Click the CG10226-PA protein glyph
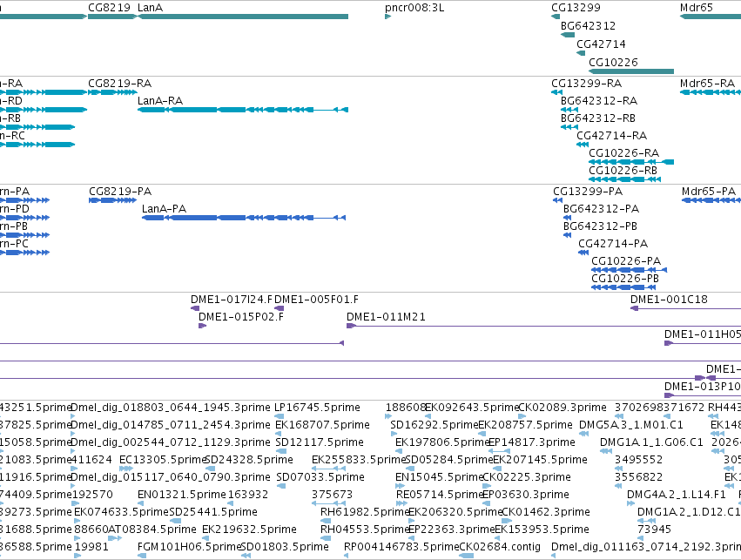741x560 pixels. coord(629,270)
